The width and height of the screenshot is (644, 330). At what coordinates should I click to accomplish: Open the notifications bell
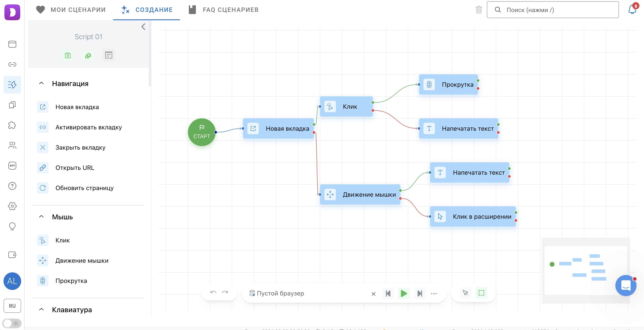pyautogui.click(x=632, y=9)
